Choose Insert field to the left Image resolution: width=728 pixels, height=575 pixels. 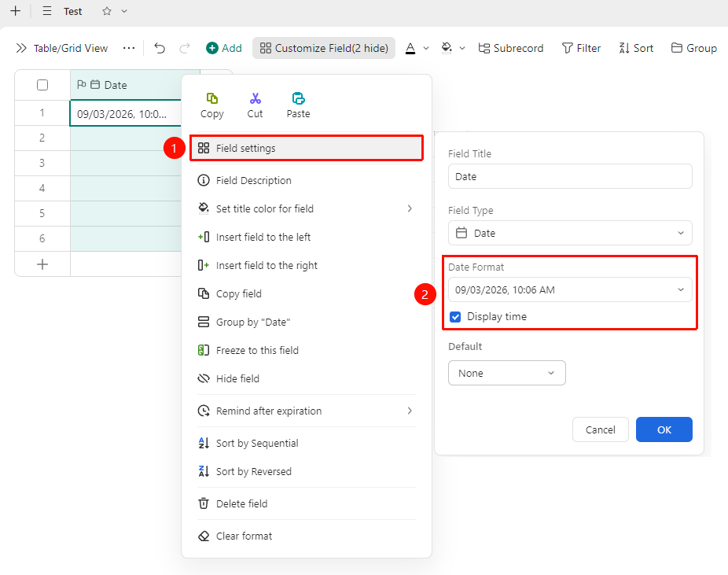[x=307, y=237]
